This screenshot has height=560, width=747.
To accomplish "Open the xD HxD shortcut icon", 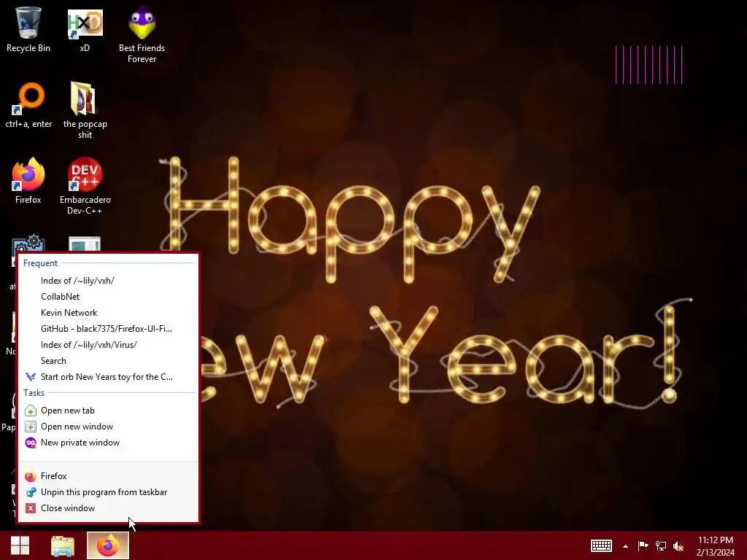I will pyautogui.click(x=85, y=29).
